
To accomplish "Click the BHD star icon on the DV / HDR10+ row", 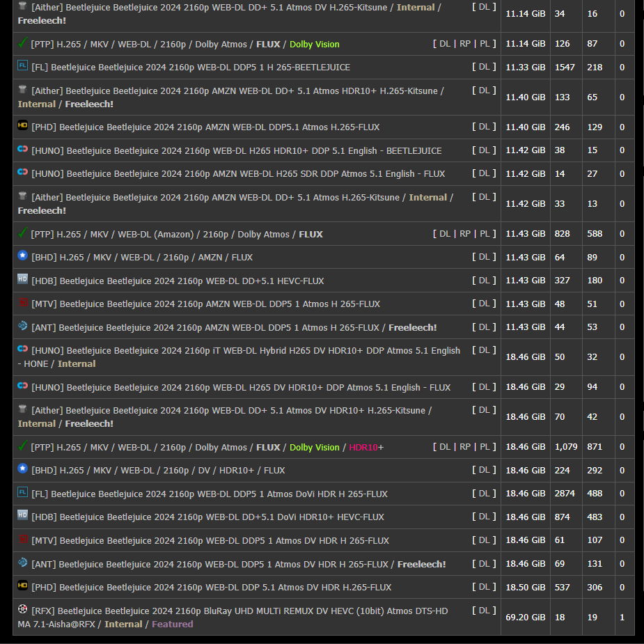I will tap(22, 469).
